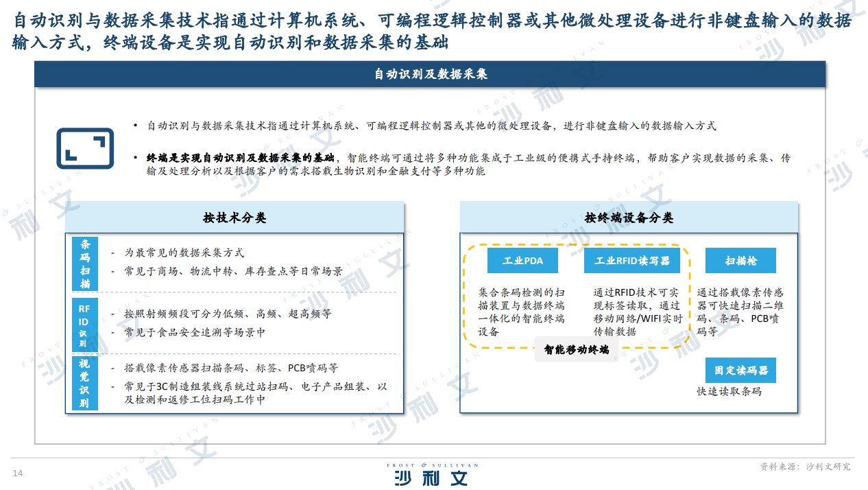
Task: Click text 搭载像素传感器扫描条码、标签、PCB喷码等
Action: coord(231,368)
